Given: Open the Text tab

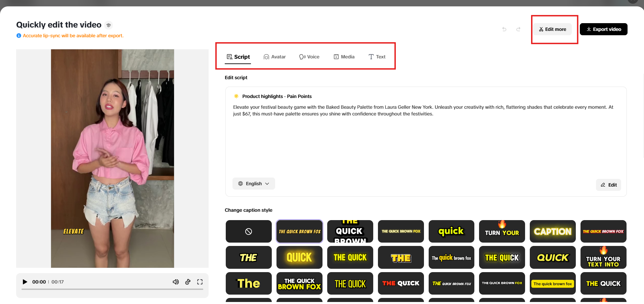Looking at the screenshot, I should (x=377, y=57).
